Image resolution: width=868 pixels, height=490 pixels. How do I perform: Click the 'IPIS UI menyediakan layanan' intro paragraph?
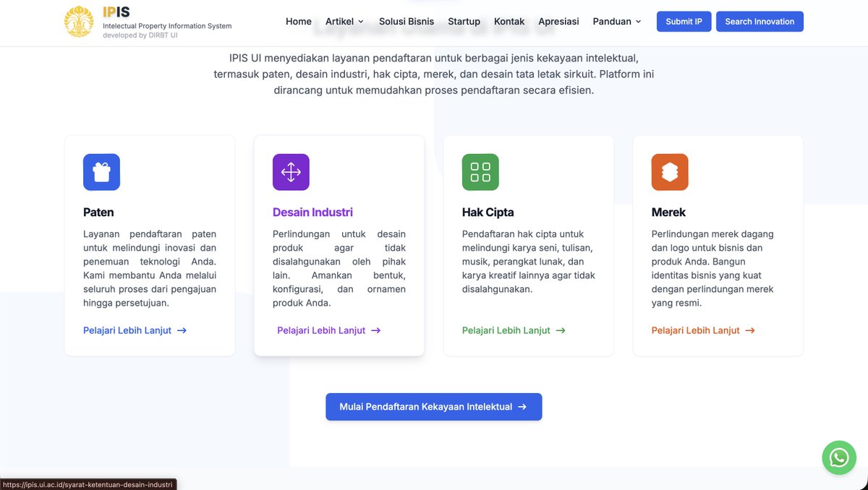coord(434,74)
